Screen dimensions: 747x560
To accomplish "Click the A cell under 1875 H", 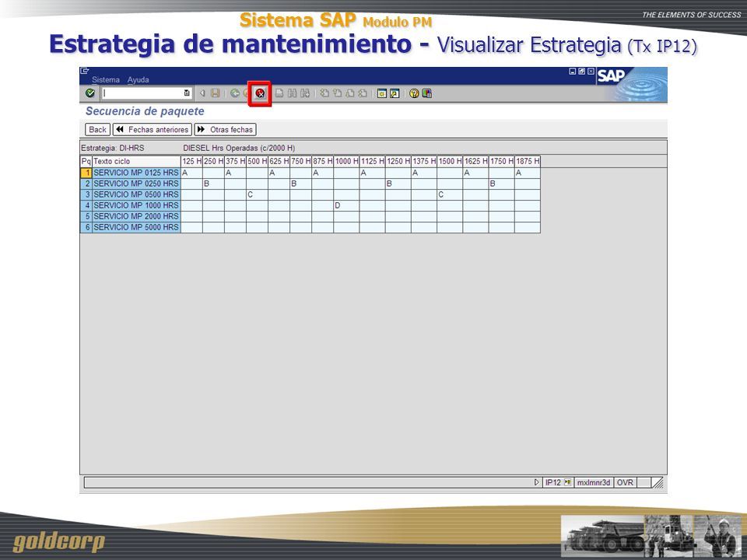I will coord(528,173).
